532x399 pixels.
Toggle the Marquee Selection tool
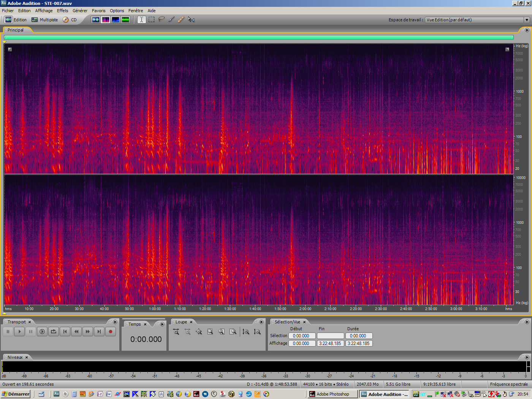(151, 19)
